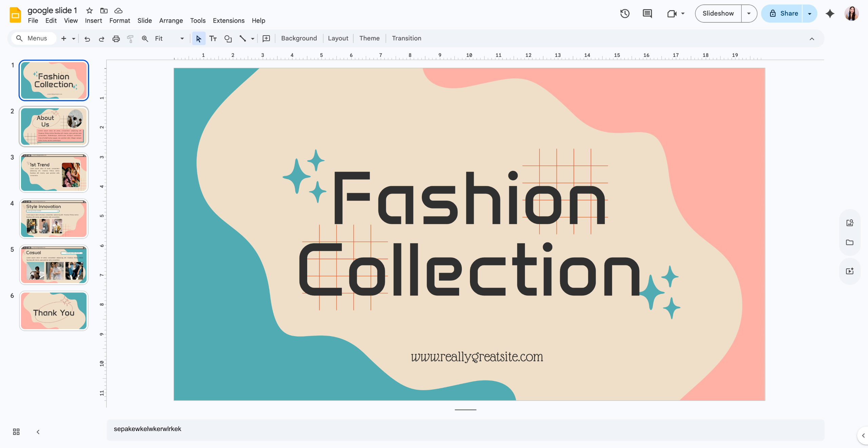Image resolution: width=868 pixels, height=448 pixels.
Task: Select the Text box tool
Action: 213,39
